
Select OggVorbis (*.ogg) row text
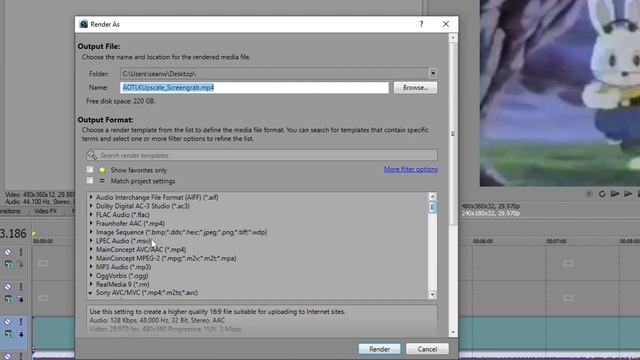point(122,276)
